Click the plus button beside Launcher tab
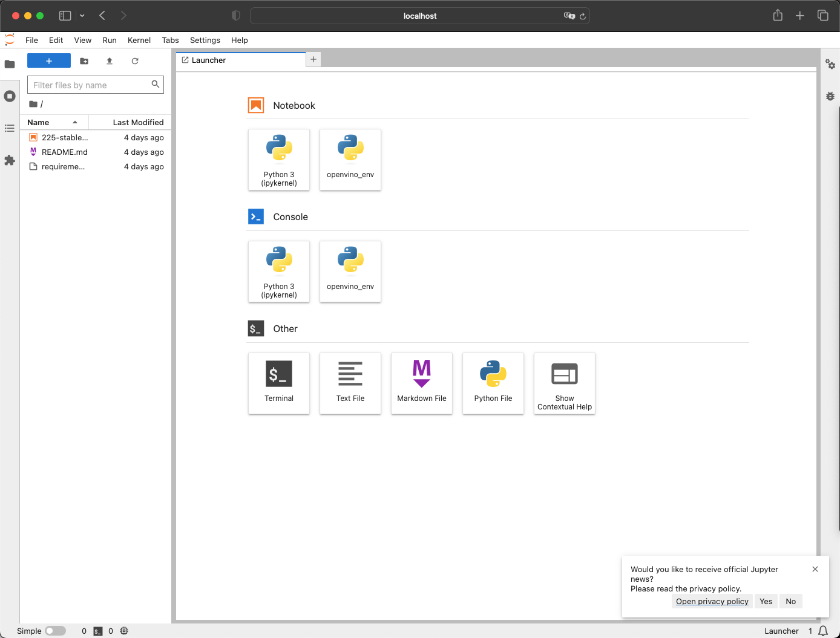This screenshot has height=638, width=840. (313, 59)
